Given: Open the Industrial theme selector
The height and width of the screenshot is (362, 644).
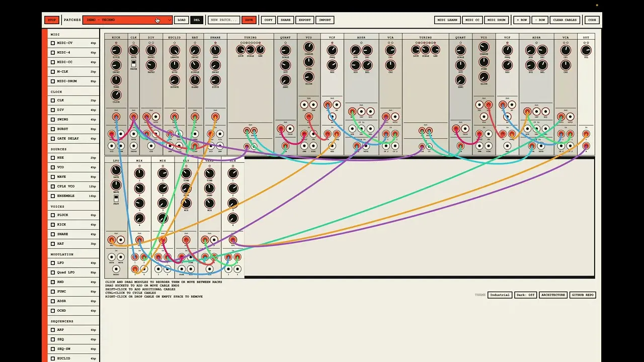Looking at the screenshot, I should 500,295.
